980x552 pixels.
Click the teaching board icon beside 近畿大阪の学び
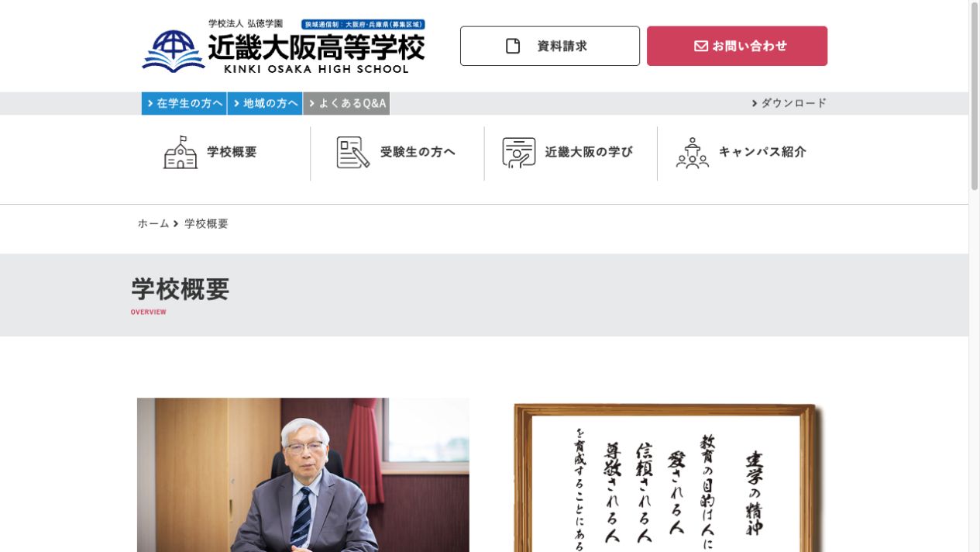click(x=519, y=153)
